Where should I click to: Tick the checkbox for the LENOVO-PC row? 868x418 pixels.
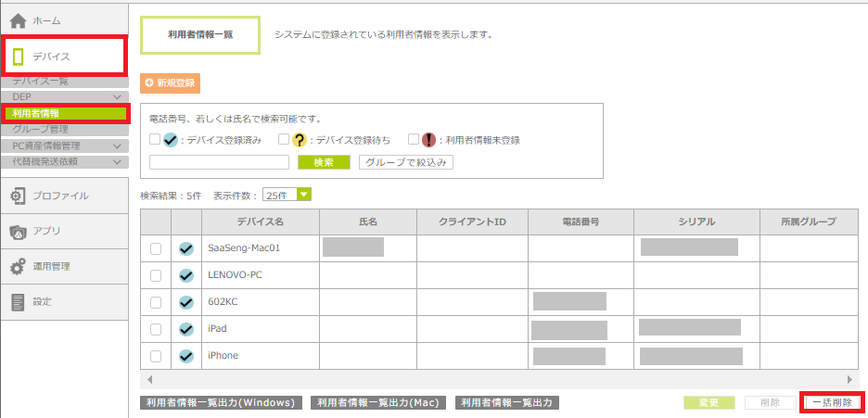(156, 275)
